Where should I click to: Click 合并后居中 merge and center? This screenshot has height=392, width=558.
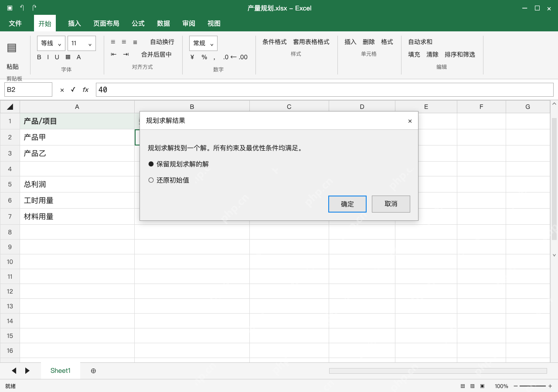pos(157,54)
